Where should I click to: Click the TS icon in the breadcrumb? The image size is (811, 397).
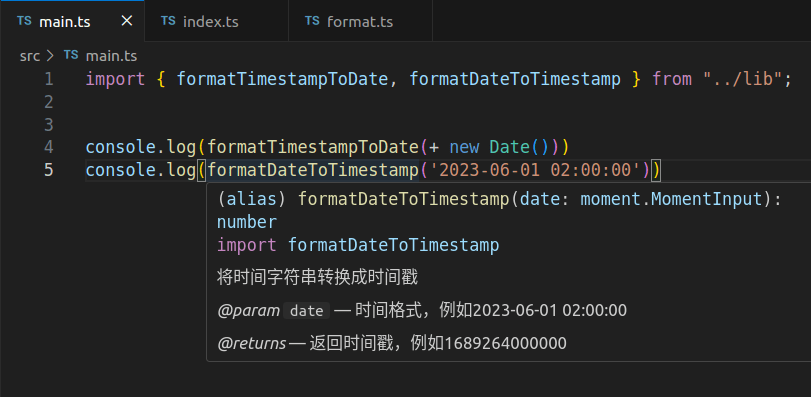click(x=71, y=55)
